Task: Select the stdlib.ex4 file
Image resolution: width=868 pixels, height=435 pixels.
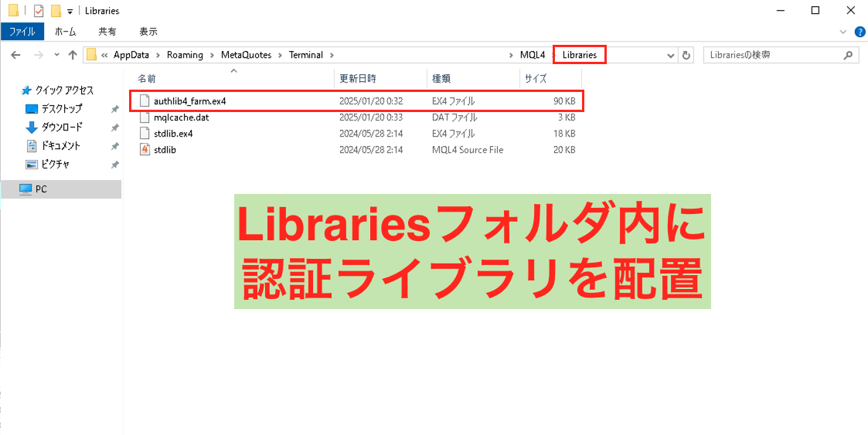Action: pyautogui.click(x=356, y=134)
